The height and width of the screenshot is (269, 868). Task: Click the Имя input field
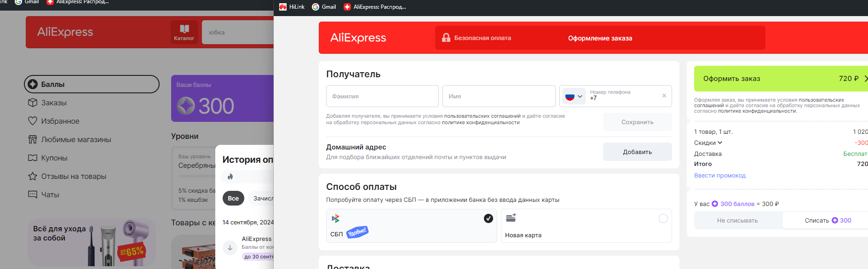(x=499, y=96)
